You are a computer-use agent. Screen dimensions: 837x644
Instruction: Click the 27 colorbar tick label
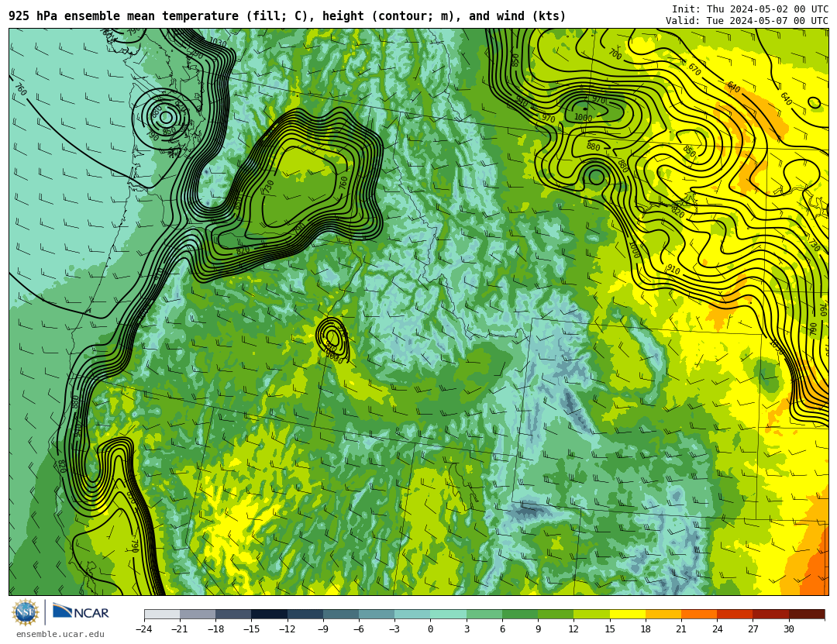[x=753, y=629]
